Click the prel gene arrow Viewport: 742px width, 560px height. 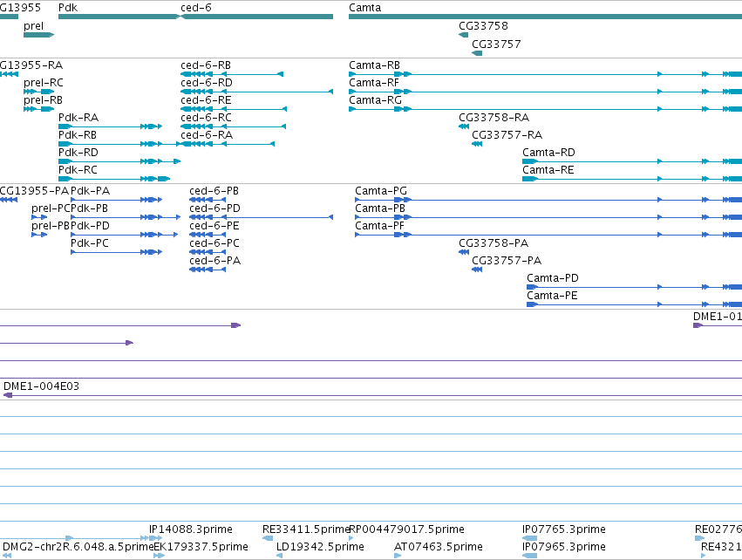[39, 35]
